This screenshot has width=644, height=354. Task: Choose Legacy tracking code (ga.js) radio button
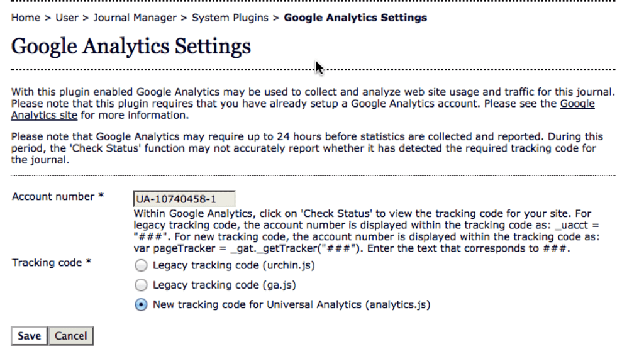pyautogui.click(x=142, y=285)
